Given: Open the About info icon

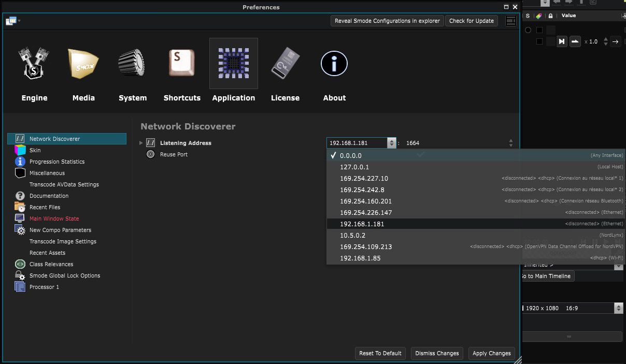Looking at the screenshot, I should point(334,63).
